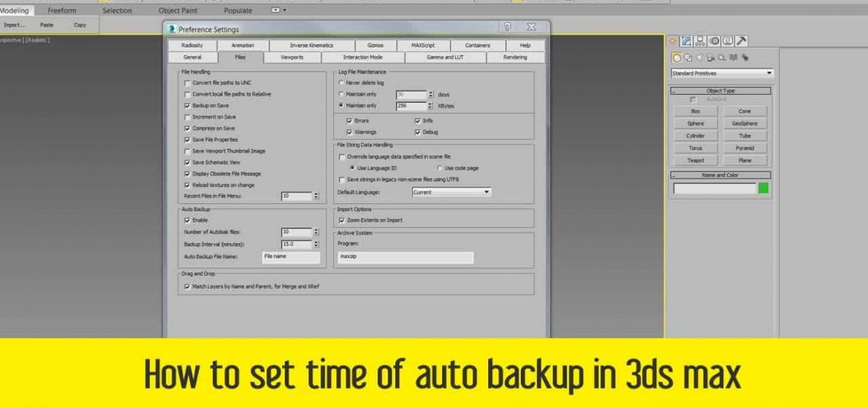Click the Auto Backup File Name field
The image size is (868, 408).
pyautogui.click(x=291, y=257)
